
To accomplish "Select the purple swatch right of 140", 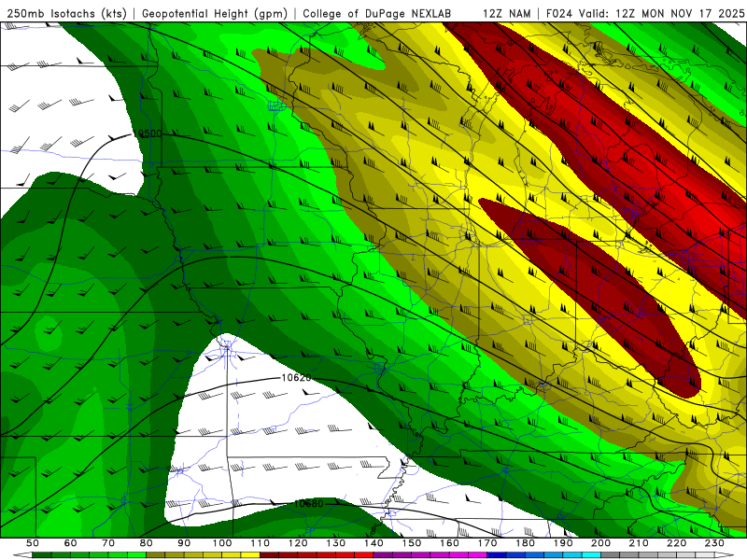I will [x=383, y=555].
